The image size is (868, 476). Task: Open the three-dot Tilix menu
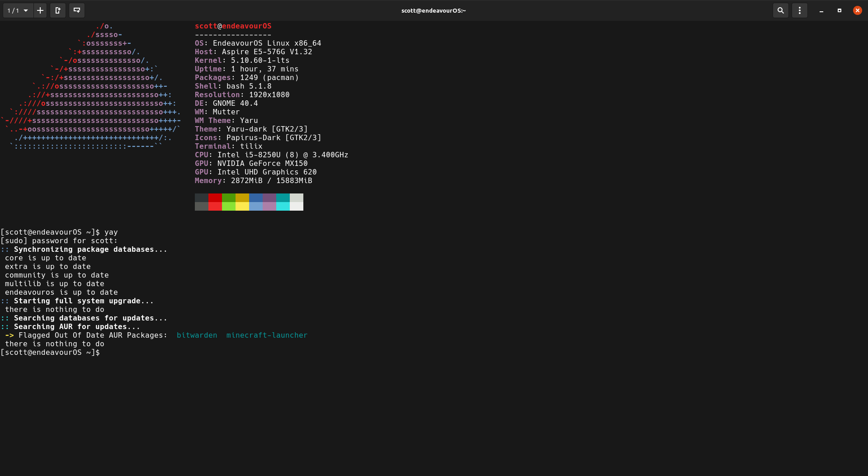(x=800, y=10)
